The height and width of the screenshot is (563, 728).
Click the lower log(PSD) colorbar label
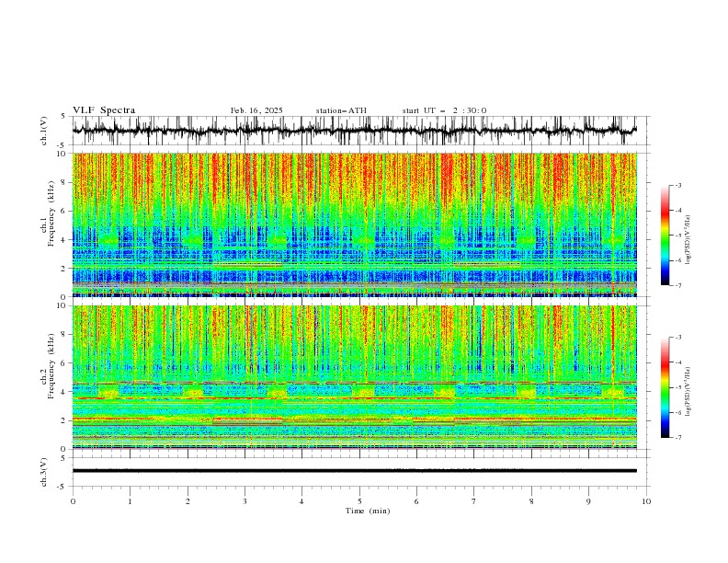point(688,391)
